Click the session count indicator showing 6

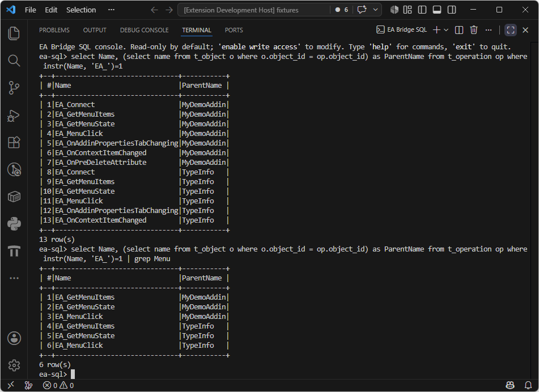(x=342, y=10)
